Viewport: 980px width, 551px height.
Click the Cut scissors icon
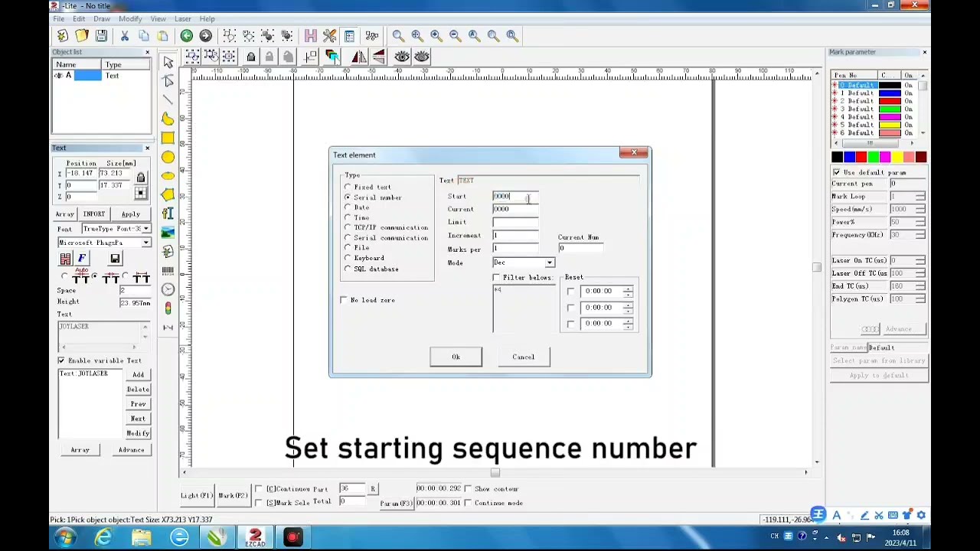coord(125,36)
